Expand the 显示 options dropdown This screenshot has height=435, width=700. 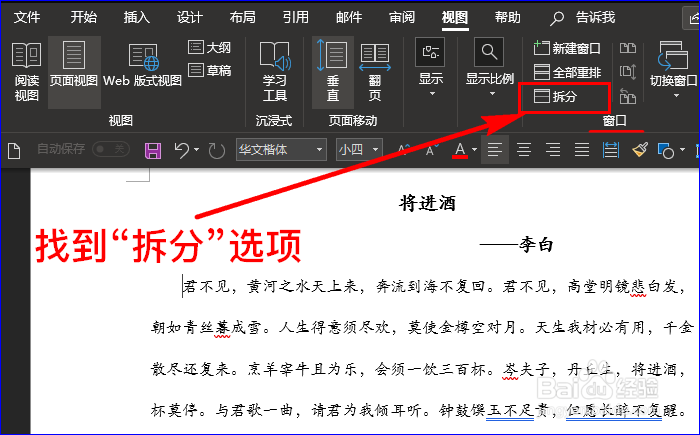tap(431, 68)
